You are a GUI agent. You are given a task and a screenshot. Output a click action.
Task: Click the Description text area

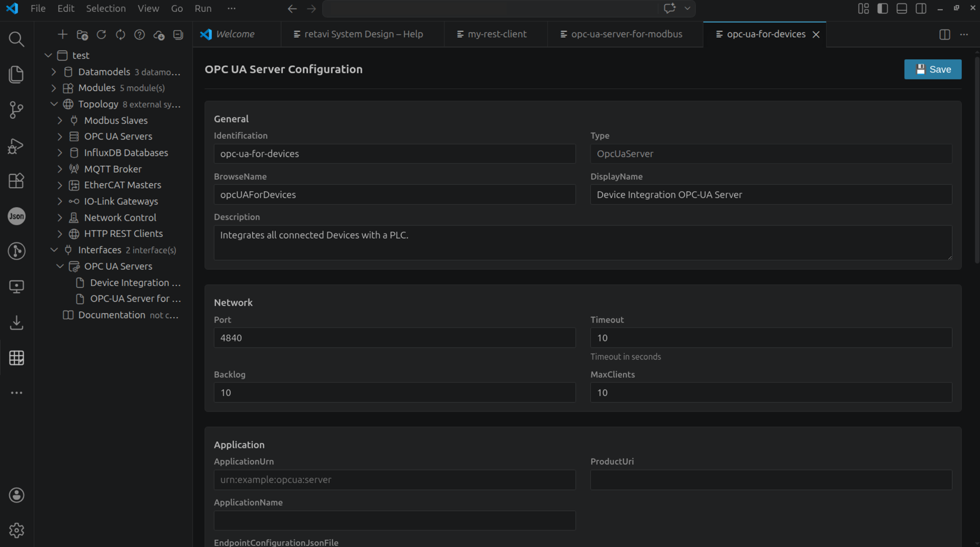(583, 243)
